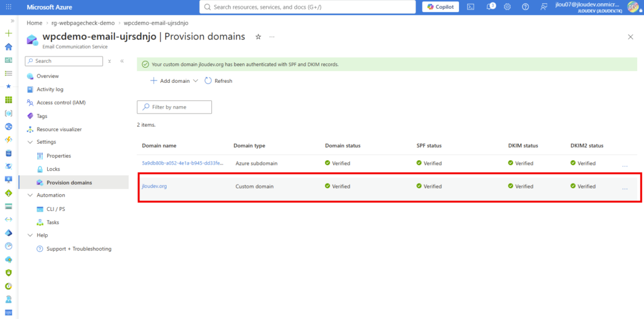Click the green authenticated success banner message
Image resolution: width=644 pixels, height=319 pixels.
387,65
